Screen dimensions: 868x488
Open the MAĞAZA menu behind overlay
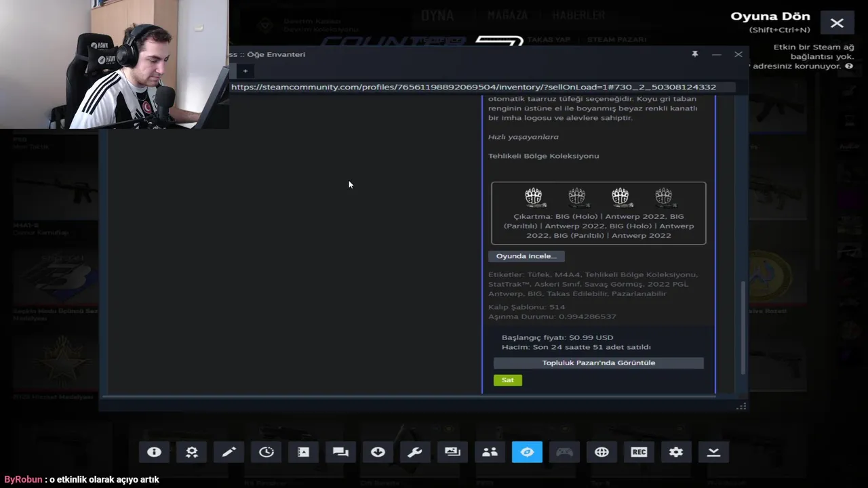(x=507, y=15)
